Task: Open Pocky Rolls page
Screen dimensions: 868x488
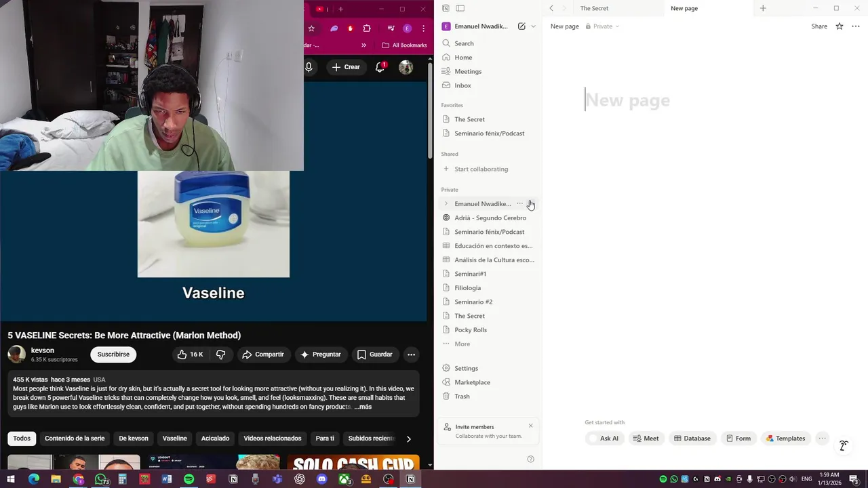Action: [x=488, y=330]
